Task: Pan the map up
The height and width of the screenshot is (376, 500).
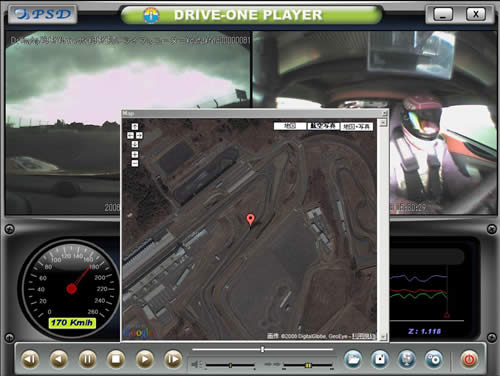Action: click(135, 126)
